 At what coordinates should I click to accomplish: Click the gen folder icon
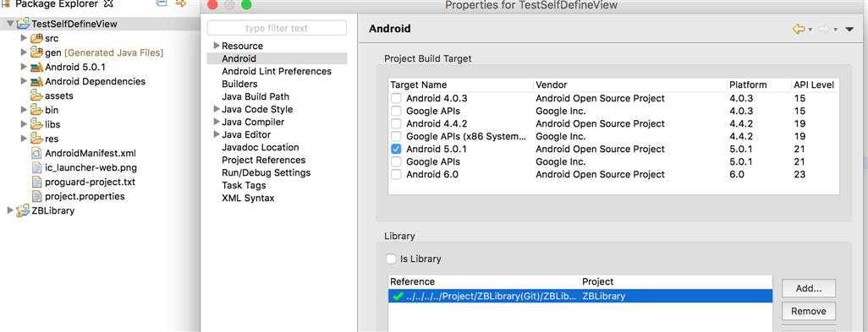[36, 53]
